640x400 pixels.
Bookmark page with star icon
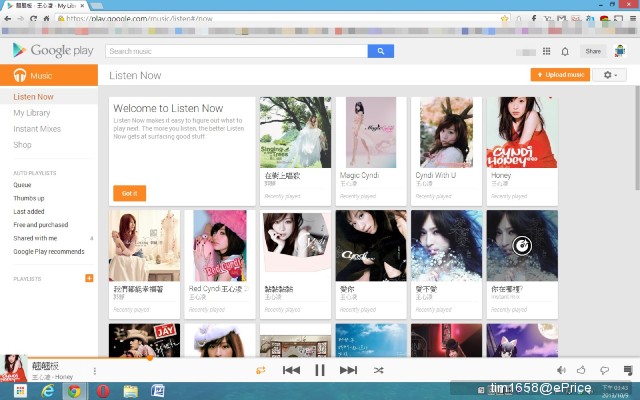(504, 18)
